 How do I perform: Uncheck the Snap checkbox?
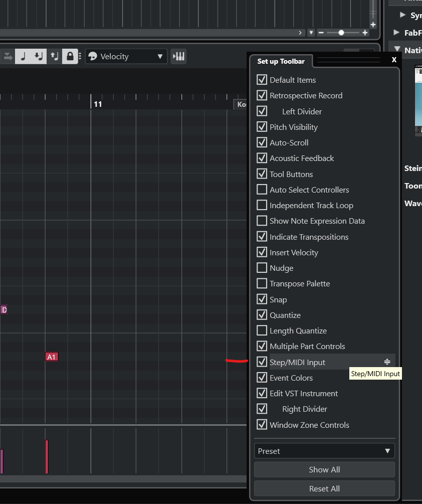tap(262, 299)
